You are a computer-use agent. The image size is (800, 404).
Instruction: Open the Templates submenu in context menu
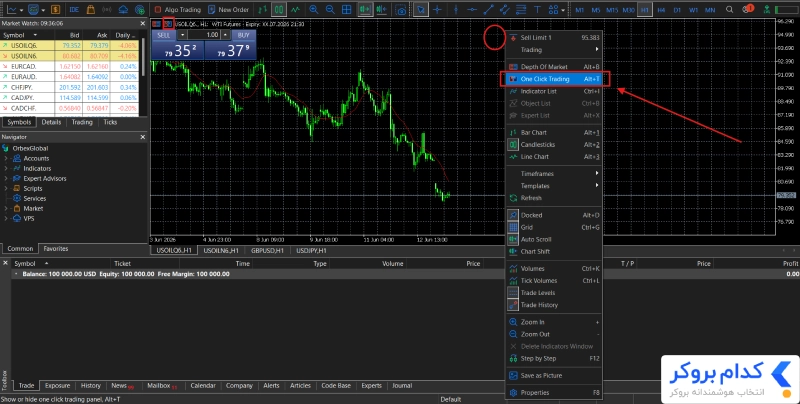pyautogui.click(x=554, y=186)
